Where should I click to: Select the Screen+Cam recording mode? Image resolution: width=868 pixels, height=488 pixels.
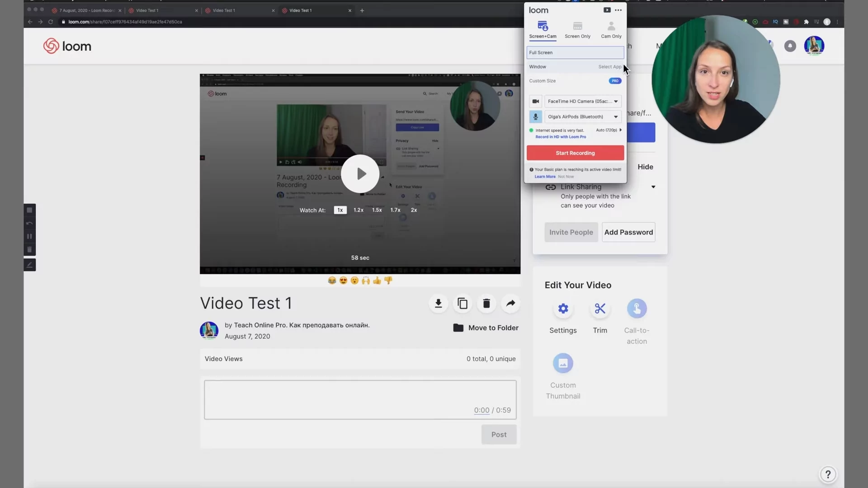[542, 30]
